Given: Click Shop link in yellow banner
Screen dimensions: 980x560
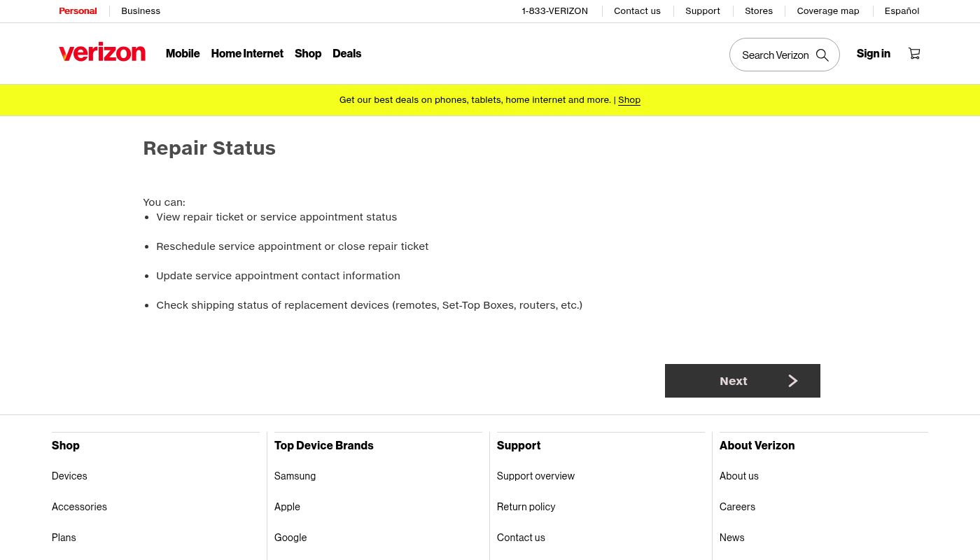Looking at the screenshot, I should tap(629, 100).
